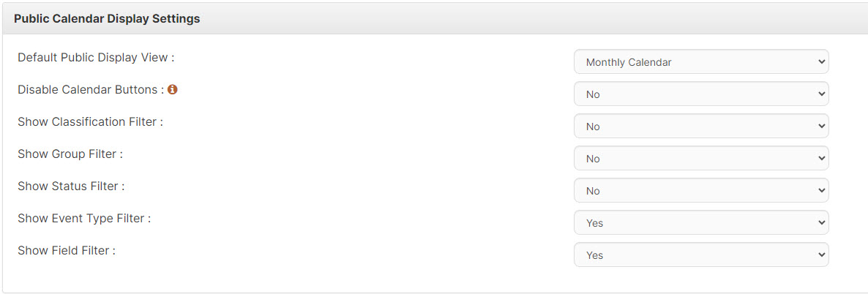This screenshot has width=868, height=294.
Task: Open the Show Event Type Filter dropdown
Action: [x=701, y=222]
